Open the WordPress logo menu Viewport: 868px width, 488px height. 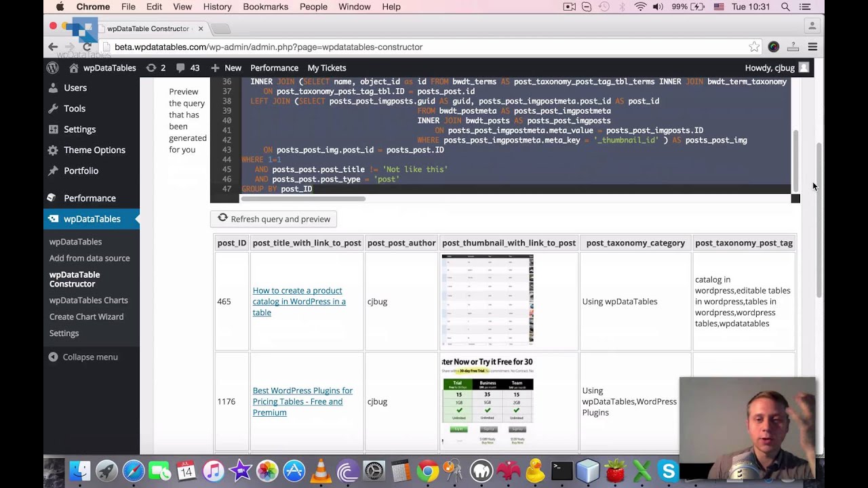pos(53,68)
